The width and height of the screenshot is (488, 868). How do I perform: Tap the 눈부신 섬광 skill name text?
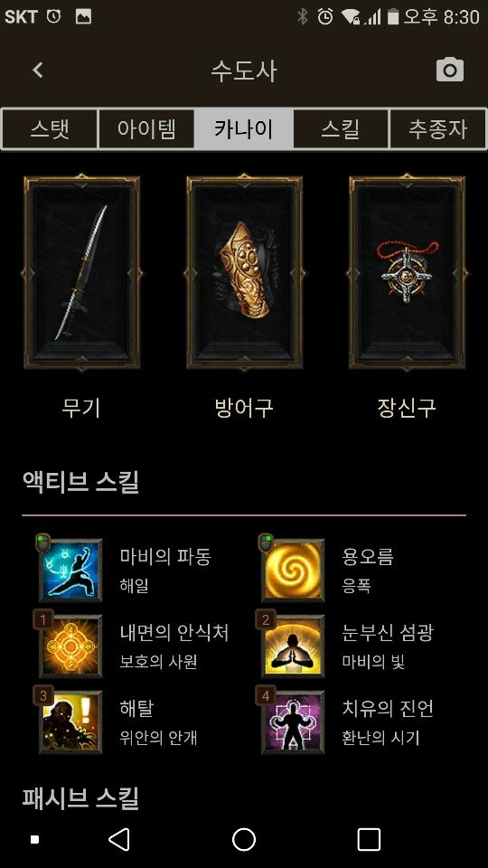[x=388, y=632]
